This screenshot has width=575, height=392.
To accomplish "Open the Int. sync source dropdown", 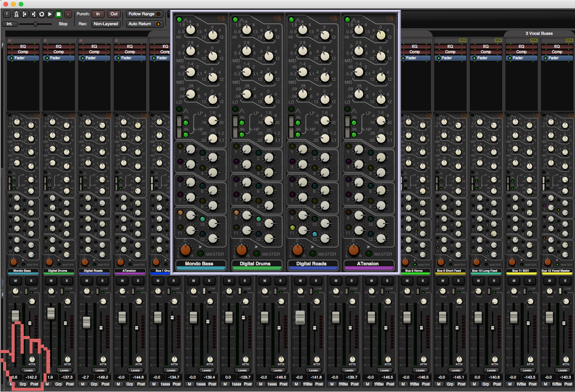I will 10,24.
